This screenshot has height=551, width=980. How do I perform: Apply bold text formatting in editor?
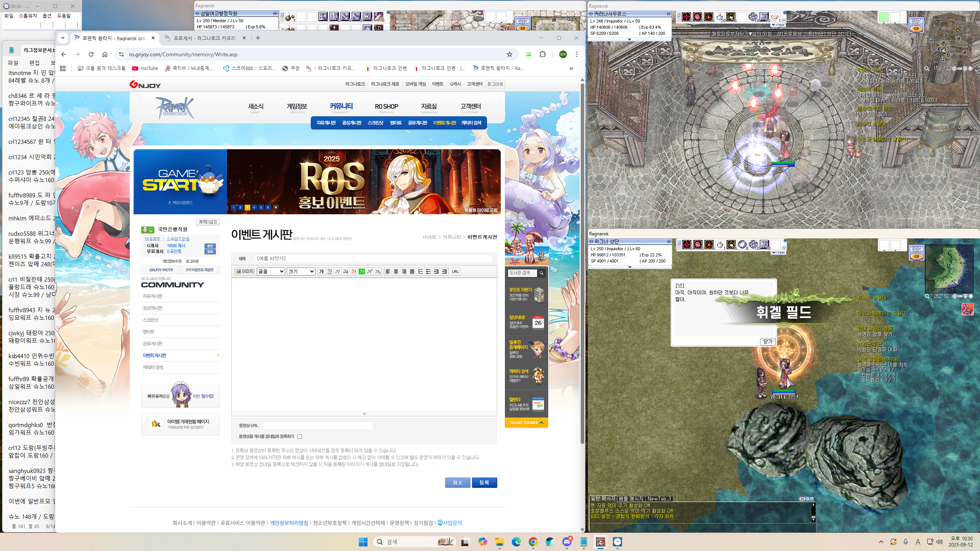coord(322,271)
